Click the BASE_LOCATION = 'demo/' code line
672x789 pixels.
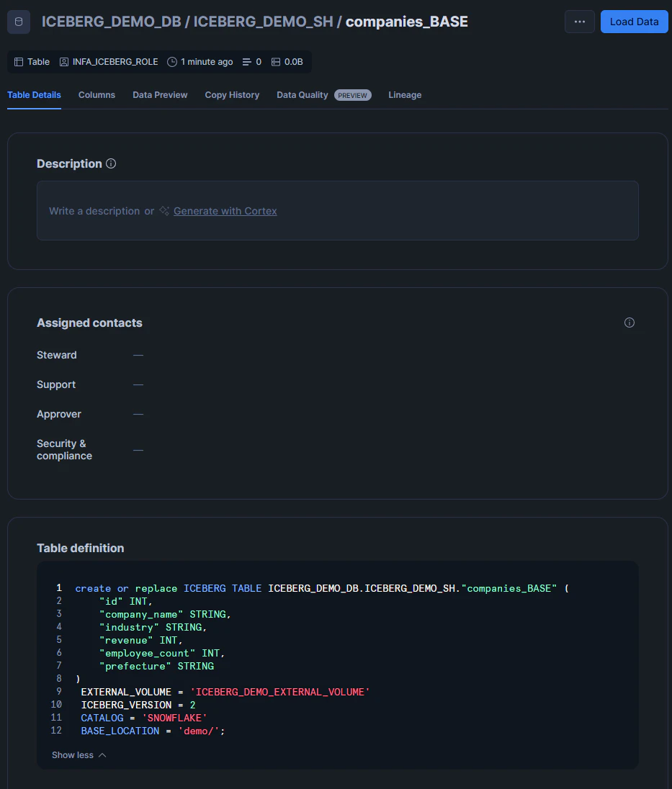tap(153, 731)
